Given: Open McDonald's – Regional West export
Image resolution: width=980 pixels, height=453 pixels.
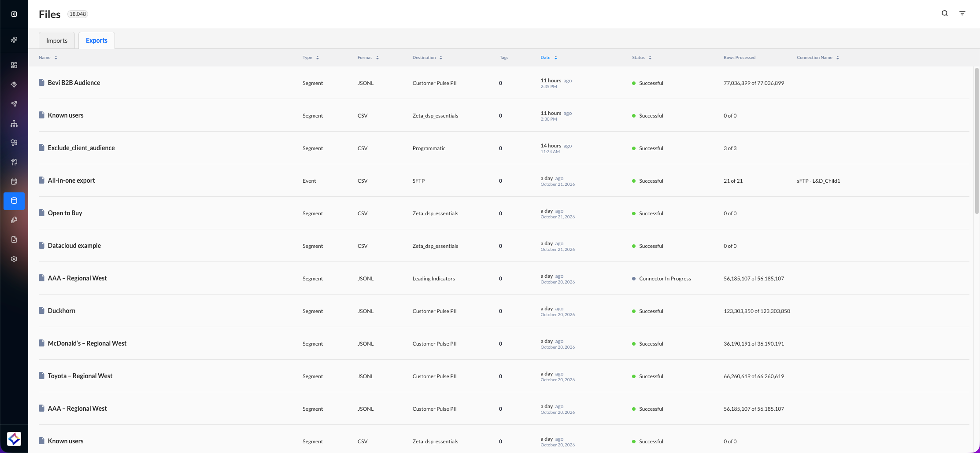Looking at the screenshot, I should pos(87,343).
